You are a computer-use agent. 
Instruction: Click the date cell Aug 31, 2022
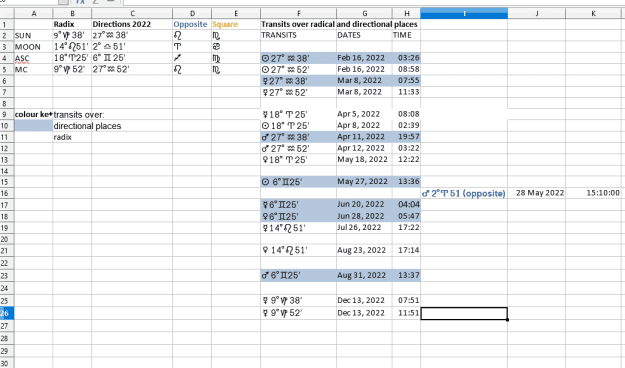pyautogui.click(x=364, y=275)
